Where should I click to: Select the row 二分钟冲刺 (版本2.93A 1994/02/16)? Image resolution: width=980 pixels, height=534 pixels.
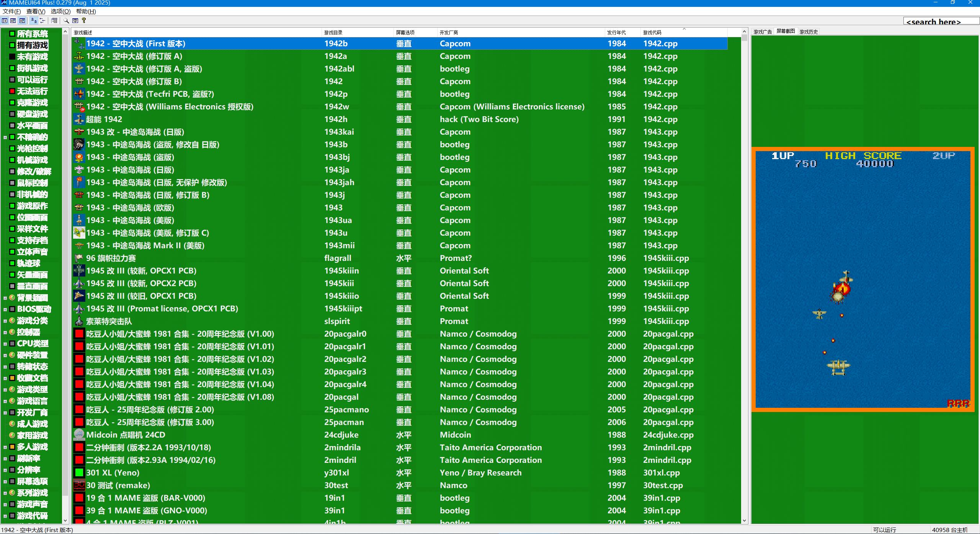tap(400, 460)
